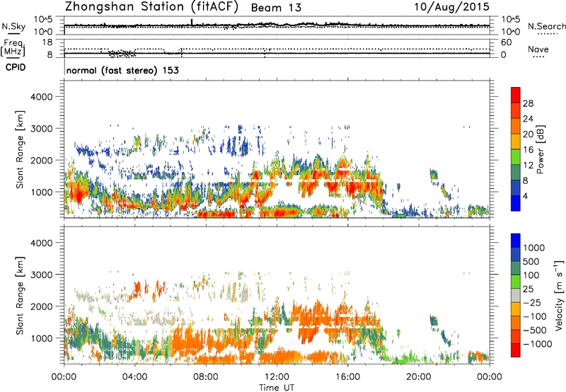This screenshot has width=566, height=392.
Task: Select the 'normal (fast stereo) 153' text
Action: [x=122, y=70]
